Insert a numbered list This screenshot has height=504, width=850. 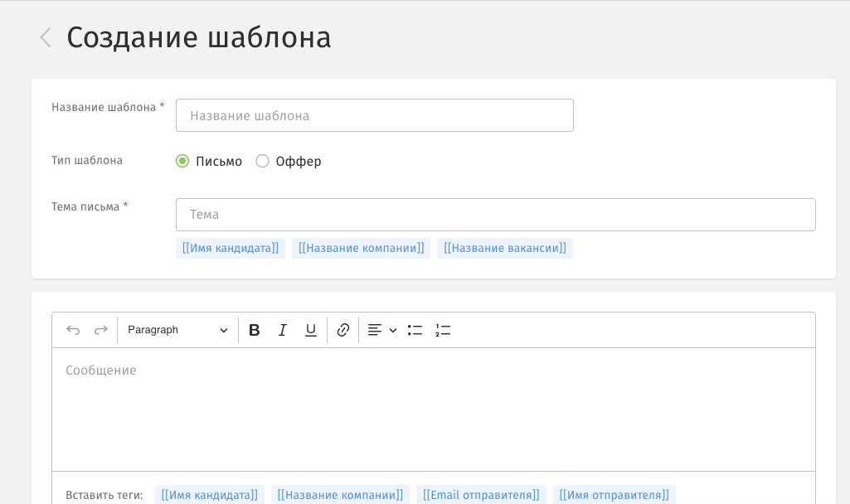click(443, 330)
